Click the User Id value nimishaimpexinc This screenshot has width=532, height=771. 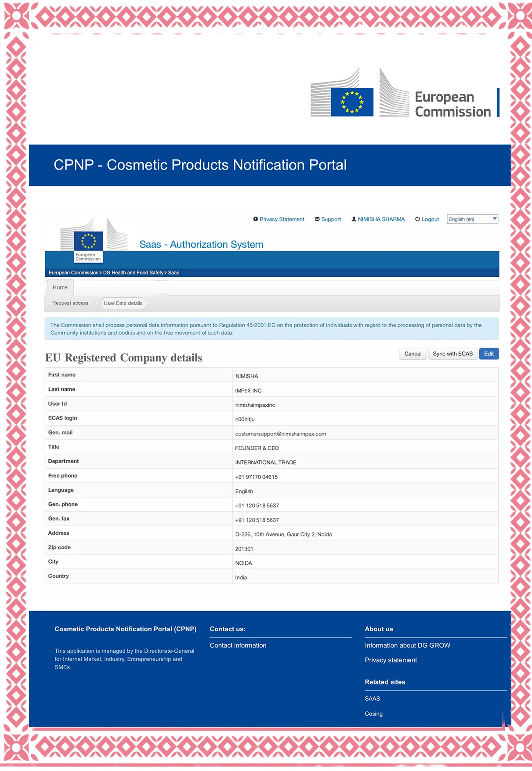pyautogui.click(x=255, y=405)
